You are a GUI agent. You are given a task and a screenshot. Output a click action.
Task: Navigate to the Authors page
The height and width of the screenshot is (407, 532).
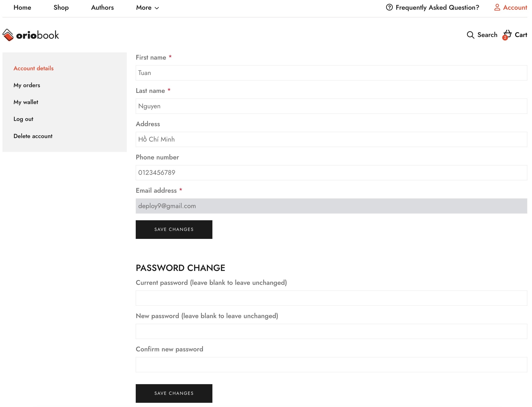coord(102,8)
